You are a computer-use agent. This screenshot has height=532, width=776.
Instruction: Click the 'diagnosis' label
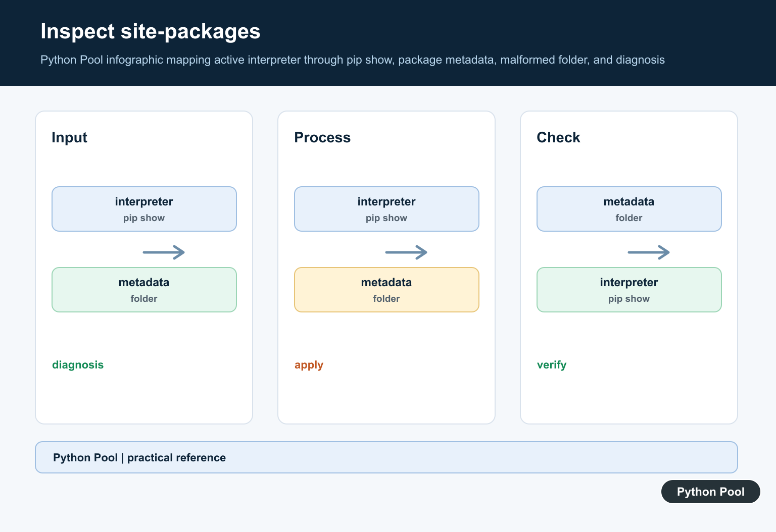[x=78, y=365]
